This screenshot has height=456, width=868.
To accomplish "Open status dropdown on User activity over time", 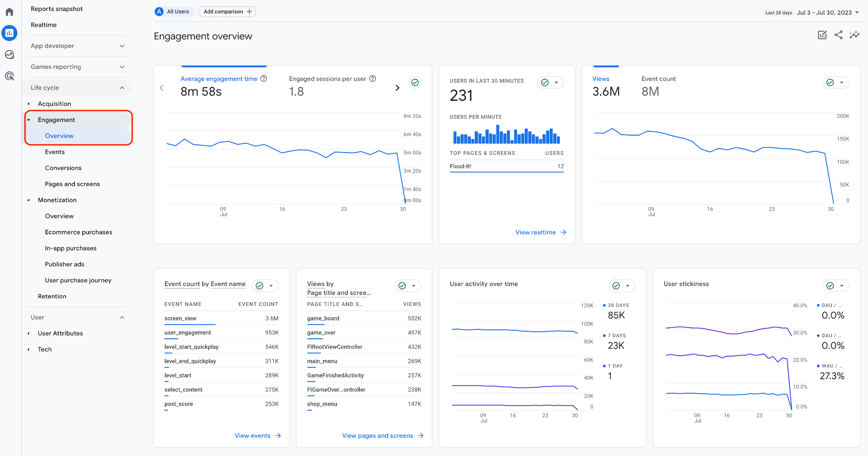I will click(622, 286).
